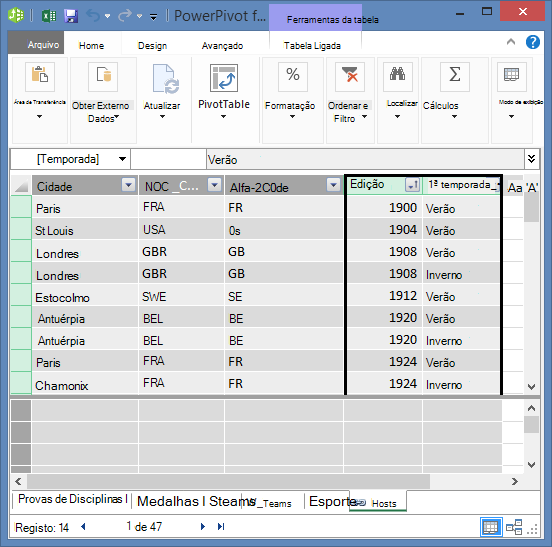Switch to the Design ribbon tab
The height and width of the screenshot is (547, 552).
coord(152,46)
